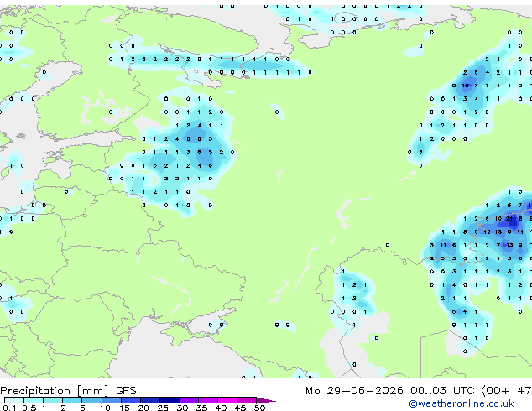Click the map value '14'

[520, 232]
